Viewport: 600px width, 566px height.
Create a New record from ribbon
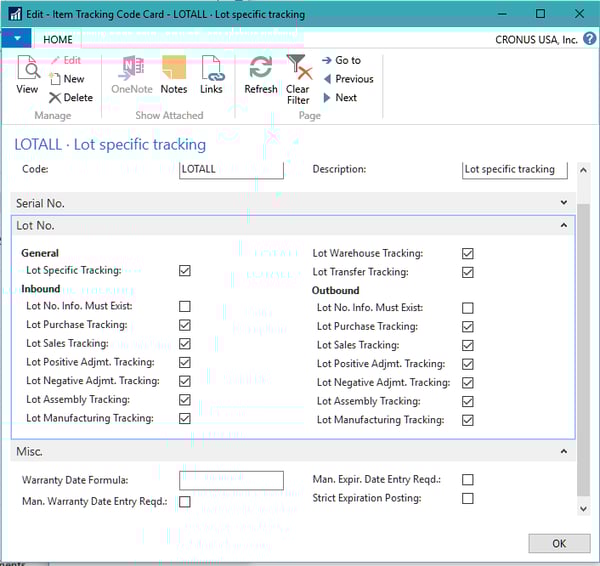[x=67, y=79]
